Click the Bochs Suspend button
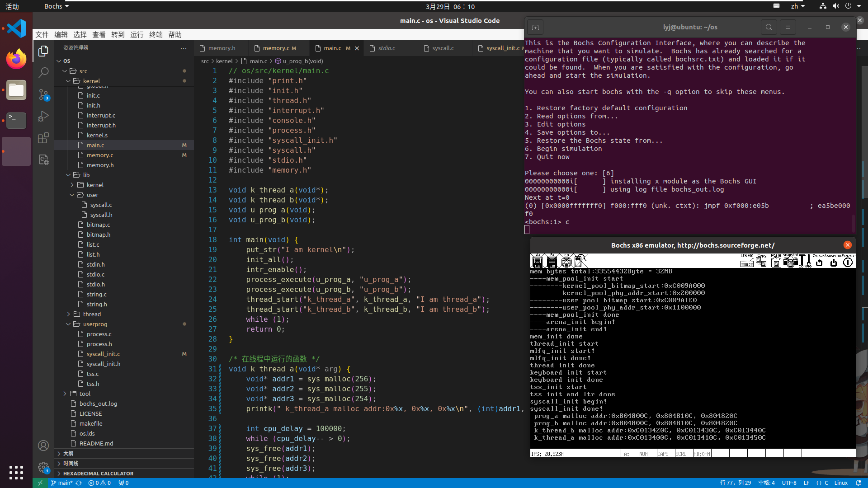 point(834,261)
